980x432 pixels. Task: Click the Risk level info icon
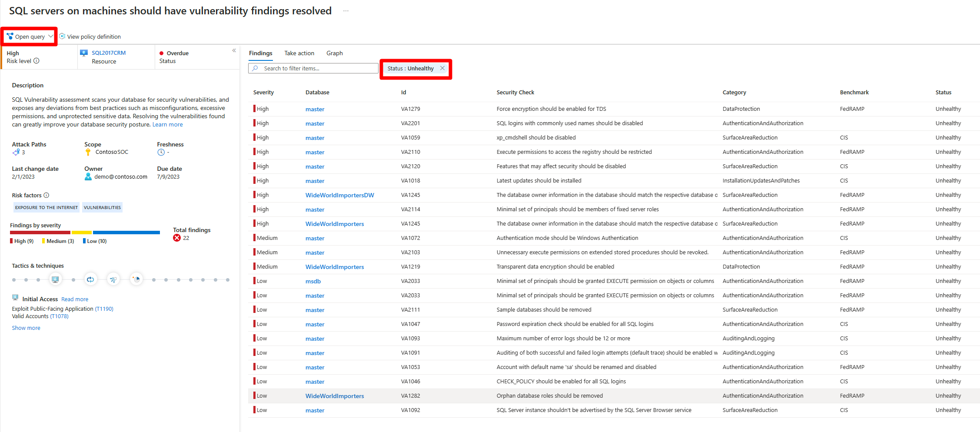(37, 61)
